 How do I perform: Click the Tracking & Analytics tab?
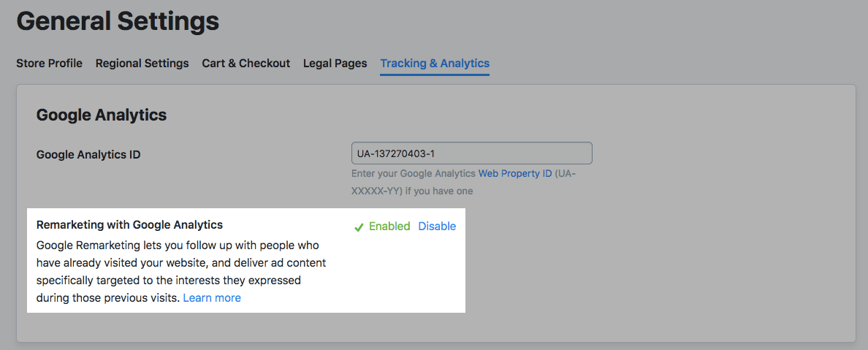pyautogui.click(x=435, y=64)
